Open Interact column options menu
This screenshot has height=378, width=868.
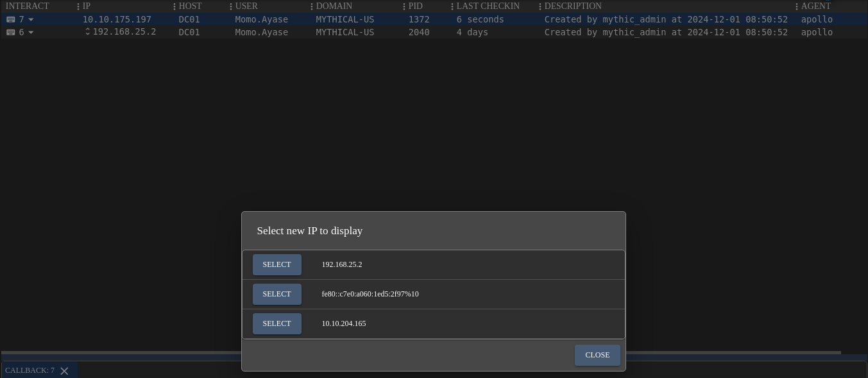point(78,6)
